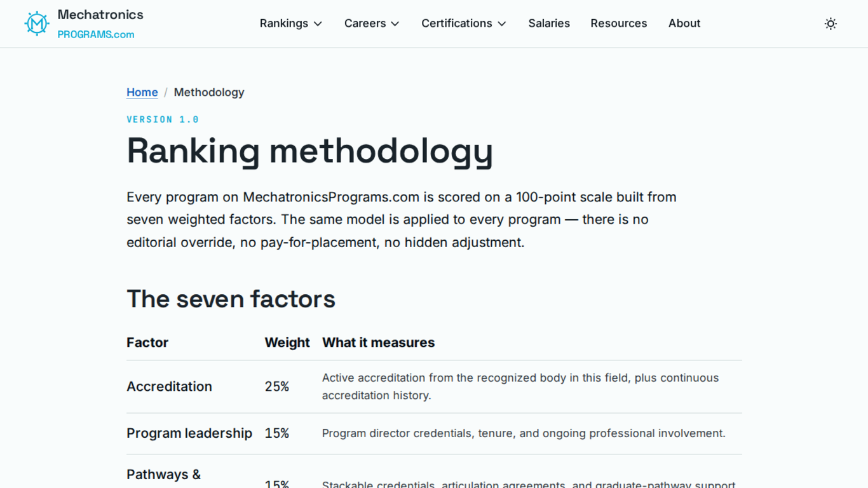The width and height of the screenshot is (868, 488).
Task: Go to the Resources page
Action: tap(619, 24)
